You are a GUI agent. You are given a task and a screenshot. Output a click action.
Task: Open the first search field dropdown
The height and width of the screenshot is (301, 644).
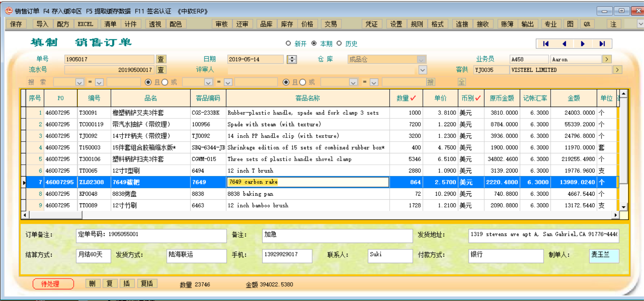pyautogui.click(x=79, y=82)
